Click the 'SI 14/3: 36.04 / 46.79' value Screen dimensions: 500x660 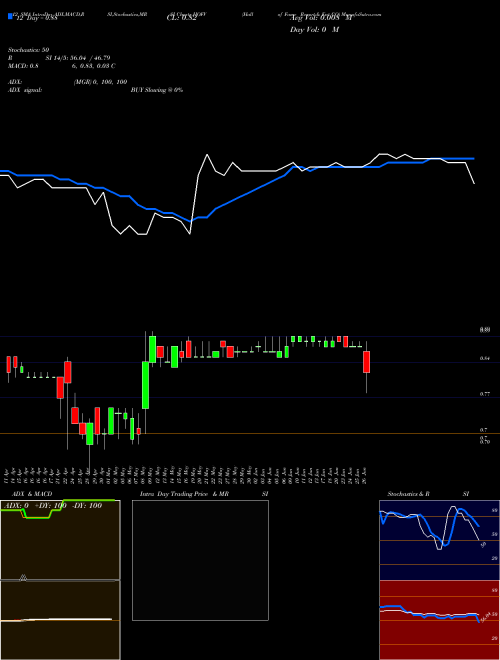click(78, 58)
